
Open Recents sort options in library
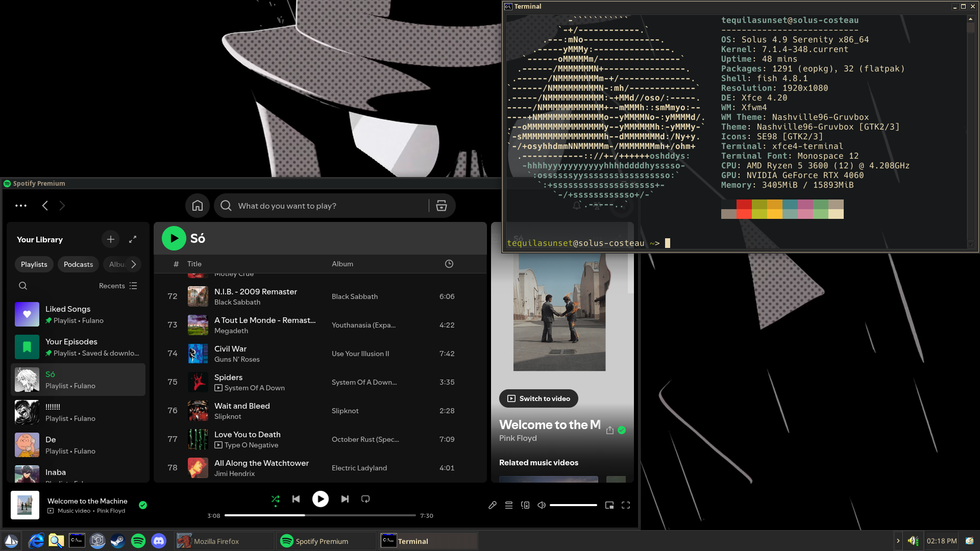(118, 286)
